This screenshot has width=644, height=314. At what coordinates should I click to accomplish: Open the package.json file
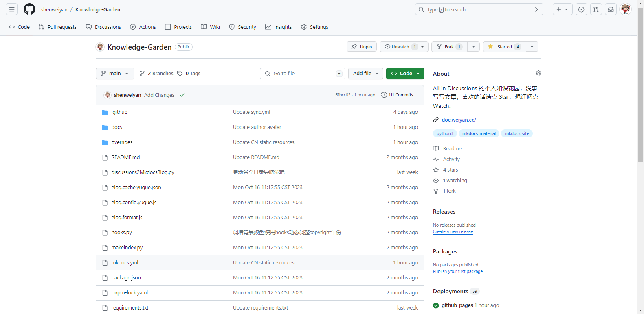tap(126, 278)
